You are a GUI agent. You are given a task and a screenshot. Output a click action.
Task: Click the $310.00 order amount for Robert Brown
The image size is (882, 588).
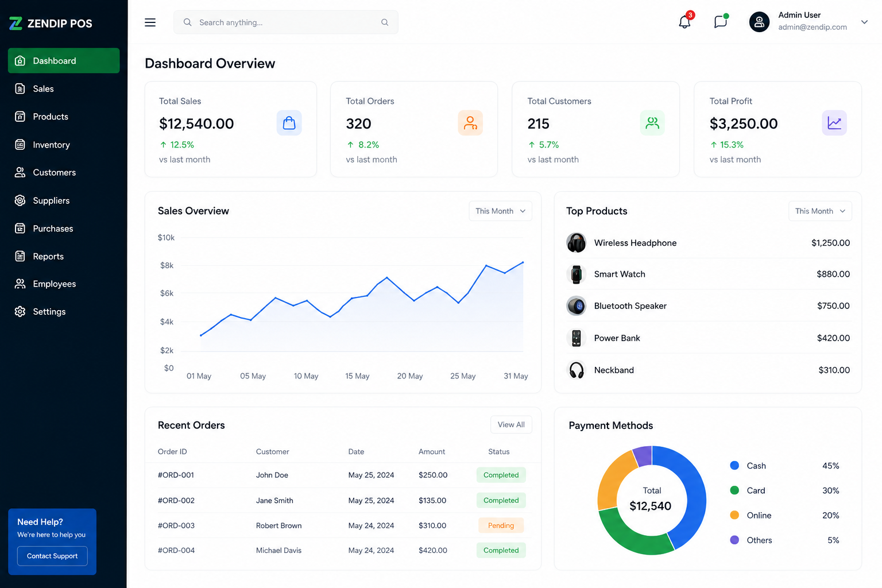432,525
